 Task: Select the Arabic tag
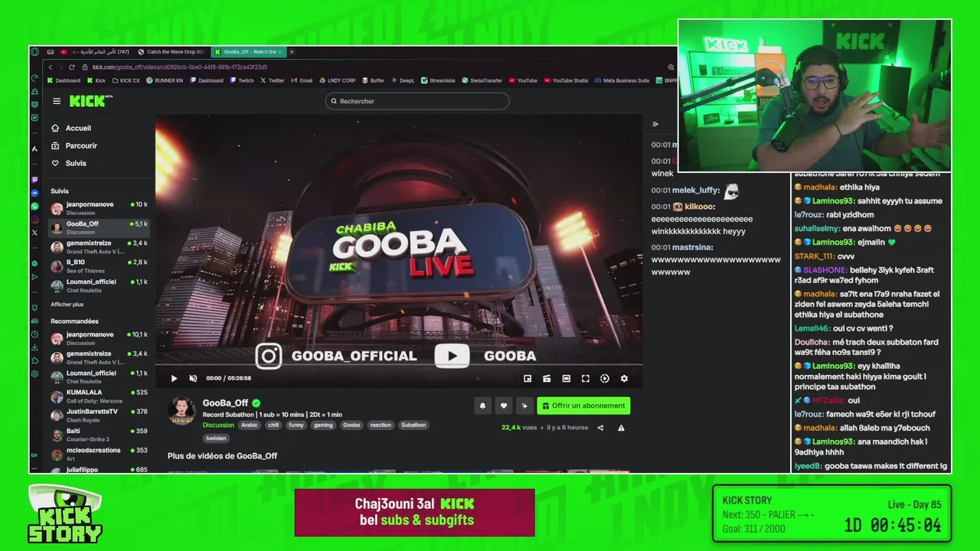250,425
